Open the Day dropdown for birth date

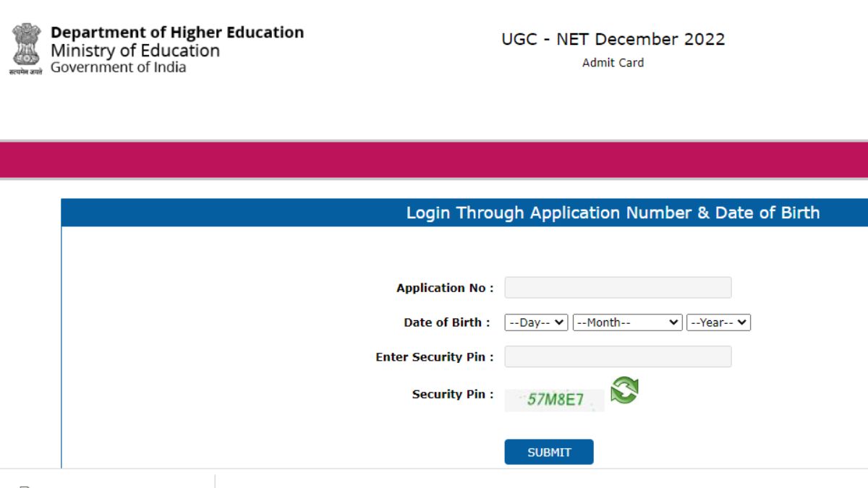pyautogui.click(x=536, y=322)
